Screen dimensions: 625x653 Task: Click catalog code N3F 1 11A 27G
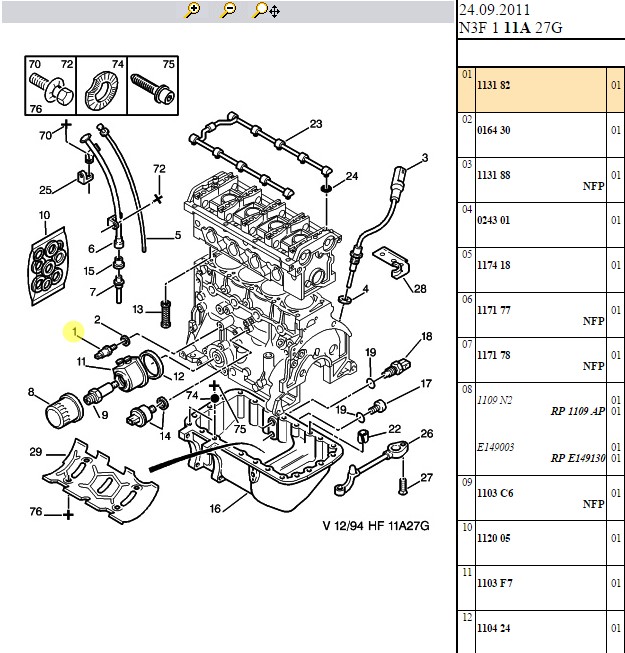click(510, 27)
